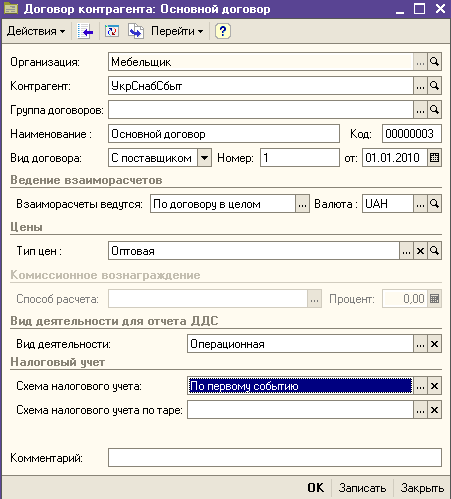The image size is (451, 499).
Task: Open help with the question mark icon
Action: (x=223, y=31)
